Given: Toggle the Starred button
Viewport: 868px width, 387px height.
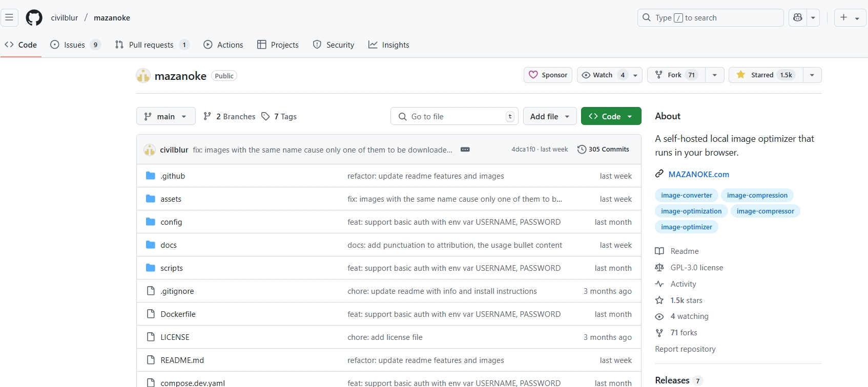Looking at the screenshot, I should 766,75.
